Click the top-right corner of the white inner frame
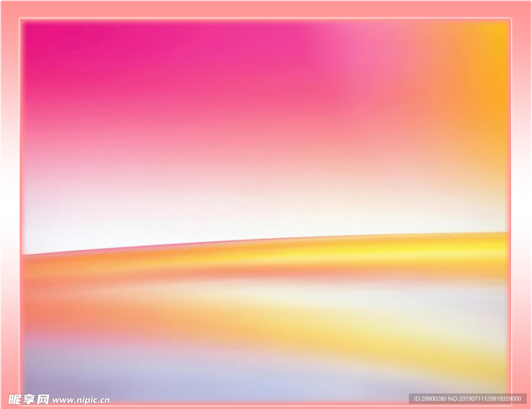 511,19
